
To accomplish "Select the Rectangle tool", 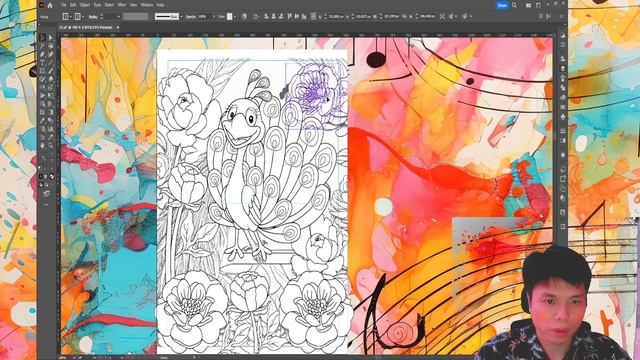I will [42, 70].
